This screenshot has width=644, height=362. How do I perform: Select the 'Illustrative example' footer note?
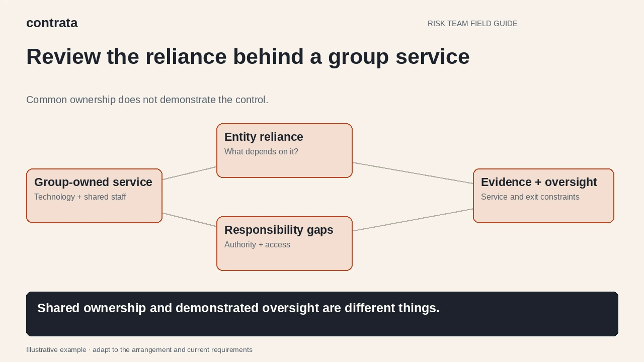[139, 350]
